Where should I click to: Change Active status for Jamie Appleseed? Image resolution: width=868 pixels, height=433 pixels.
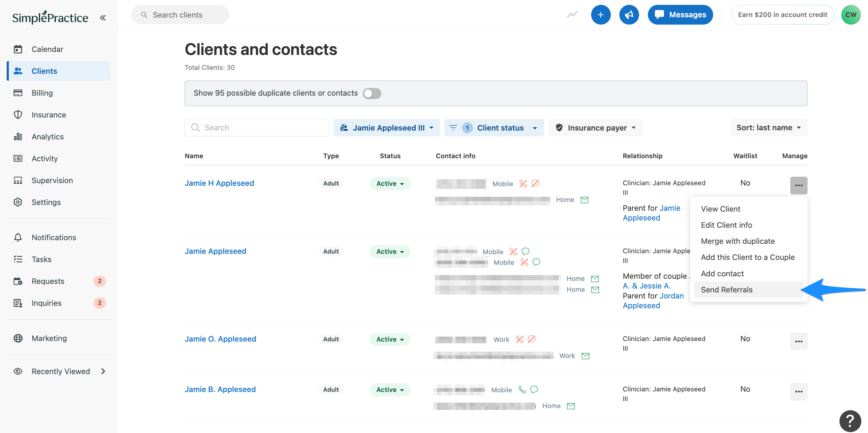(390, 252)
